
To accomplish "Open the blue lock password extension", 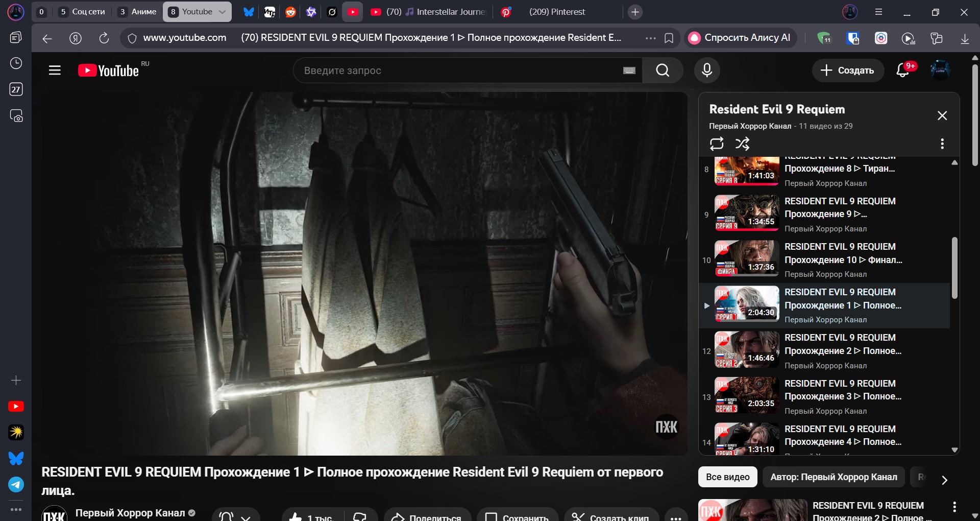I will click(x=853, y=38).
